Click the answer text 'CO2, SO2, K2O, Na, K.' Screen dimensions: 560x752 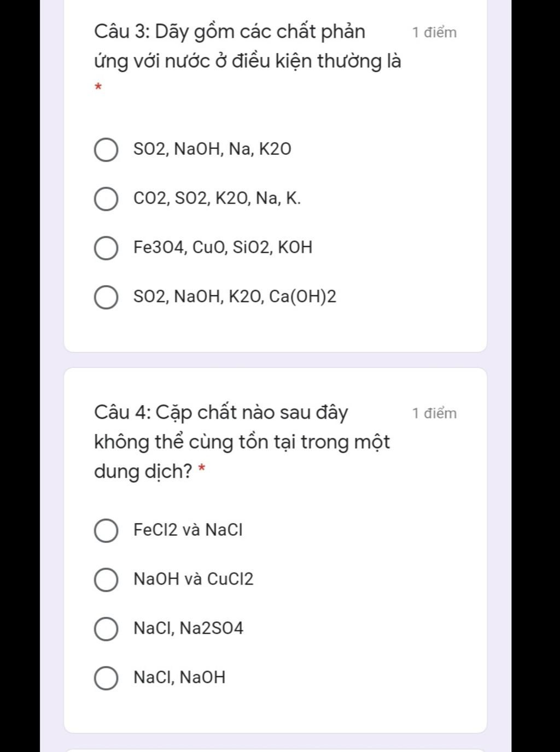pyautogui.click(x=217, y=198)
